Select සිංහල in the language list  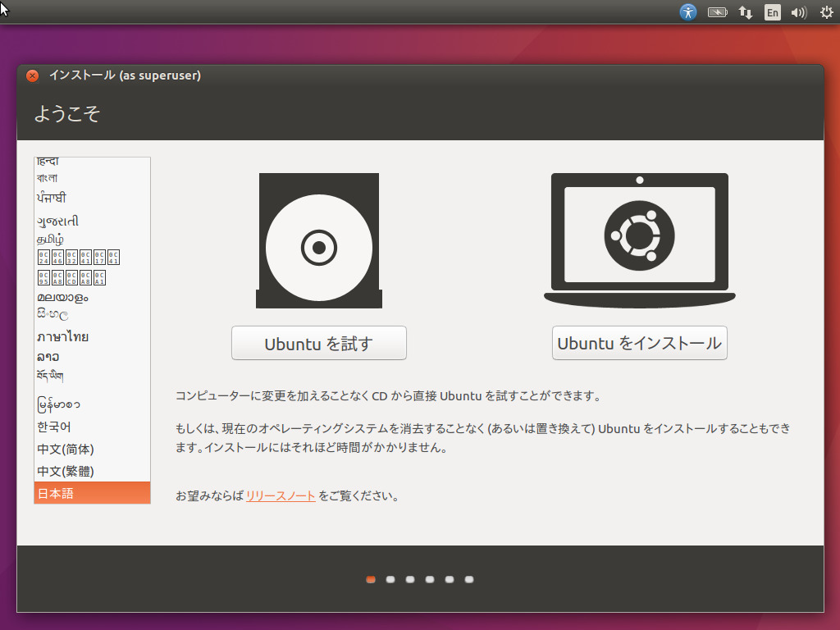coord(92,314)
